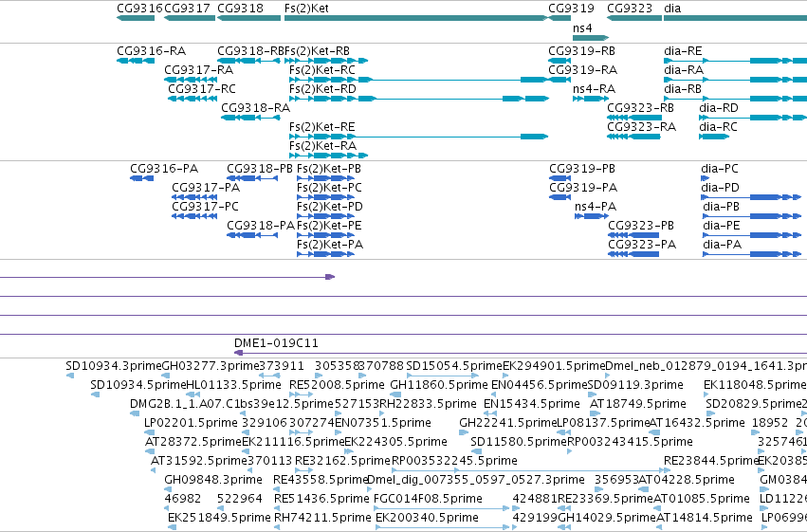Select transcript CG9318-RA
Viewport: 807px width, 532px height.
[x=250, y=118]
